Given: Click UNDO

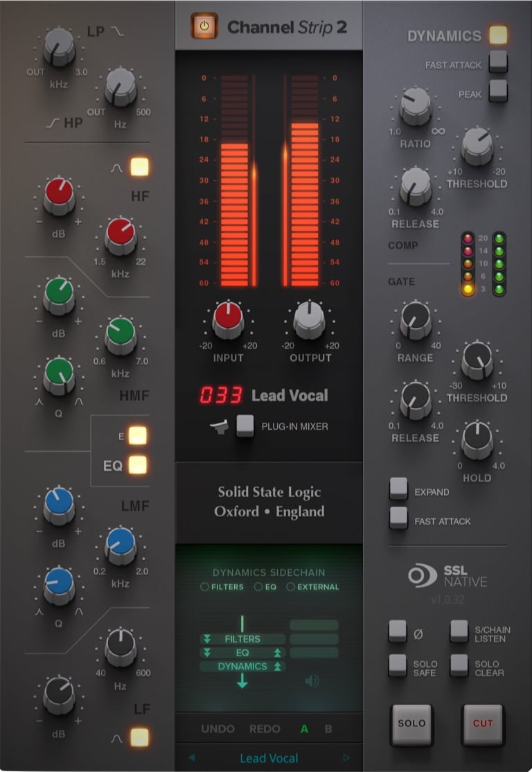Looking at the screenshot, I should (218, 728).
